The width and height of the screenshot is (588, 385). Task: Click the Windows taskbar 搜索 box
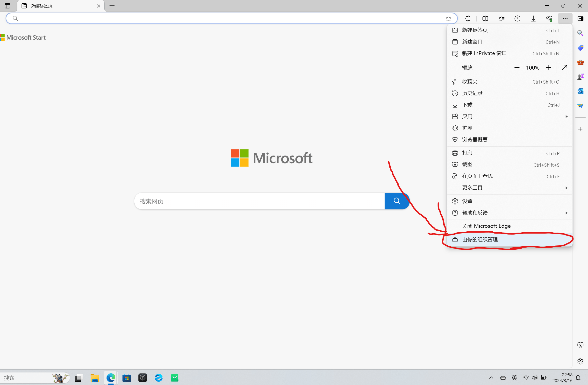tap(35, 378)
